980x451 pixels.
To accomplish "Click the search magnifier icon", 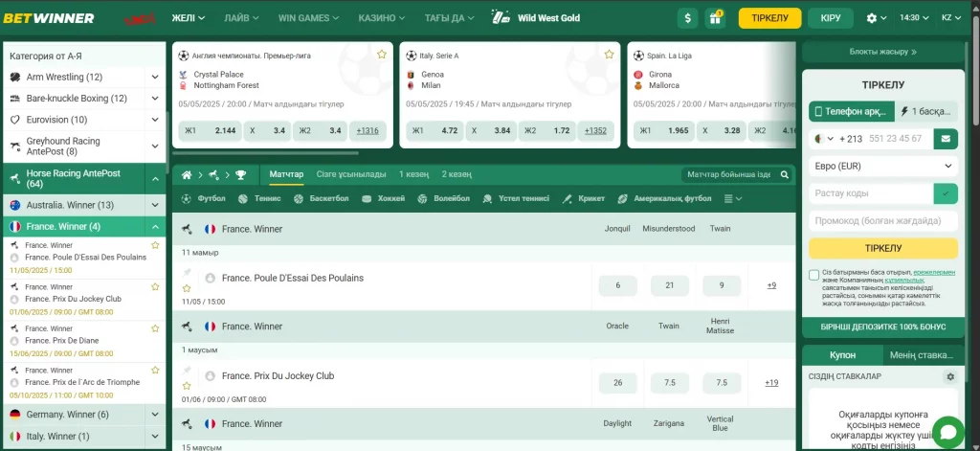I will pos(785,175).
